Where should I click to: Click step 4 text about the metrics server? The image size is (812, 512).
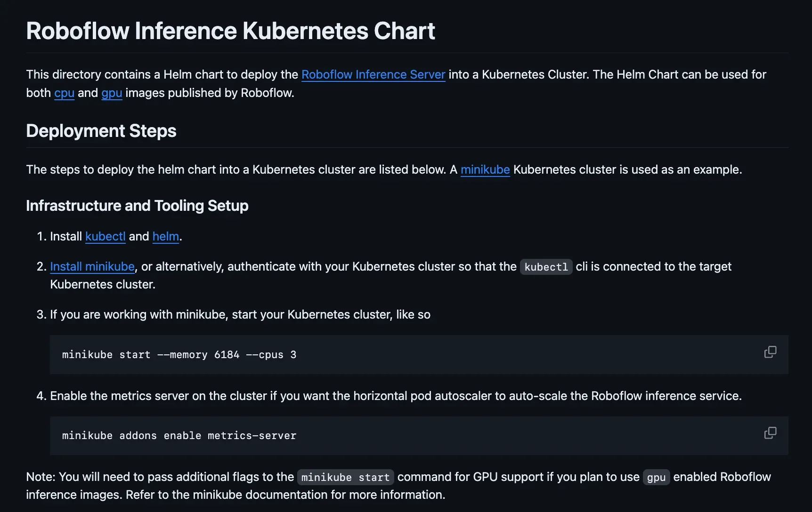[396, 396]
